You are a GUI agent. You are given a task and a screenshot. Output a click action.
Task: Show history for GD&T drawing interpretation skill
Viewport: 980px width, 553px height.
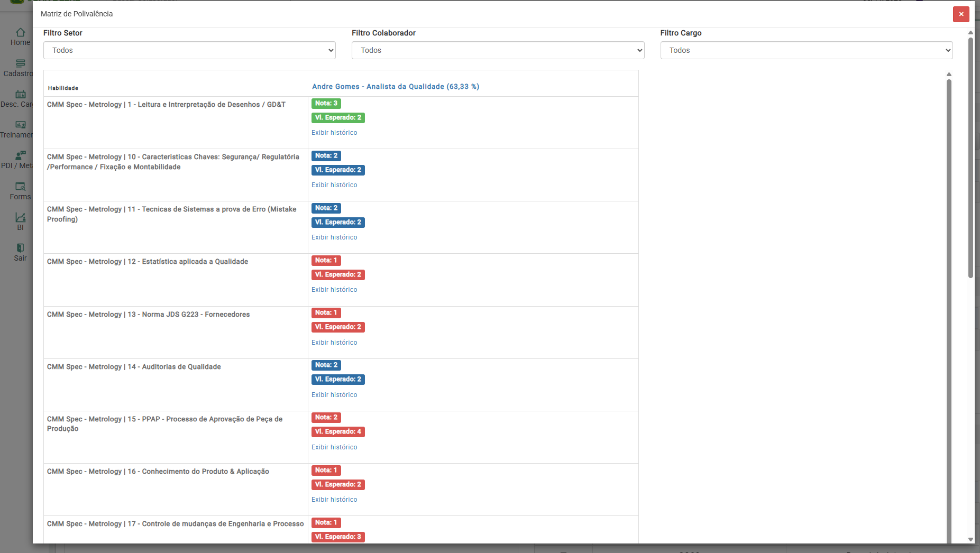334,133
